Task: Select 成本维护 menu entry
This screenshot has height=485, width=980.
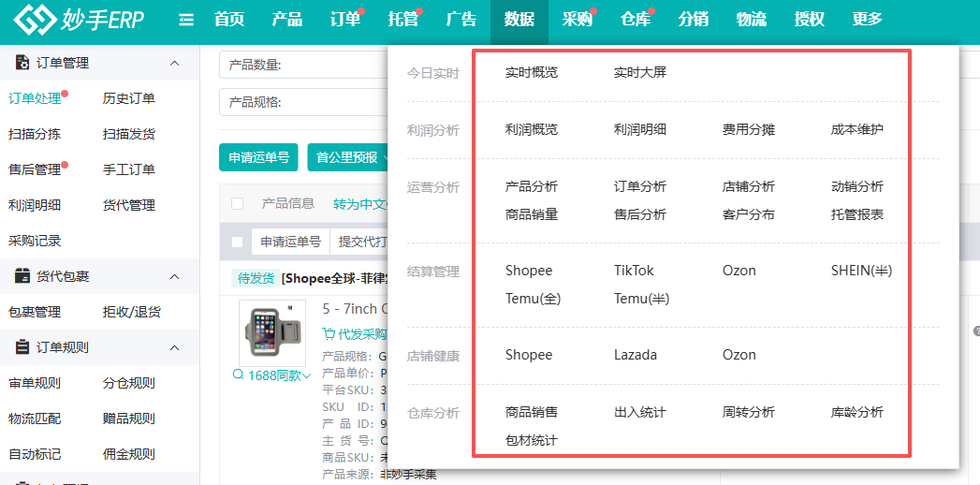Action: pos(857,130)
